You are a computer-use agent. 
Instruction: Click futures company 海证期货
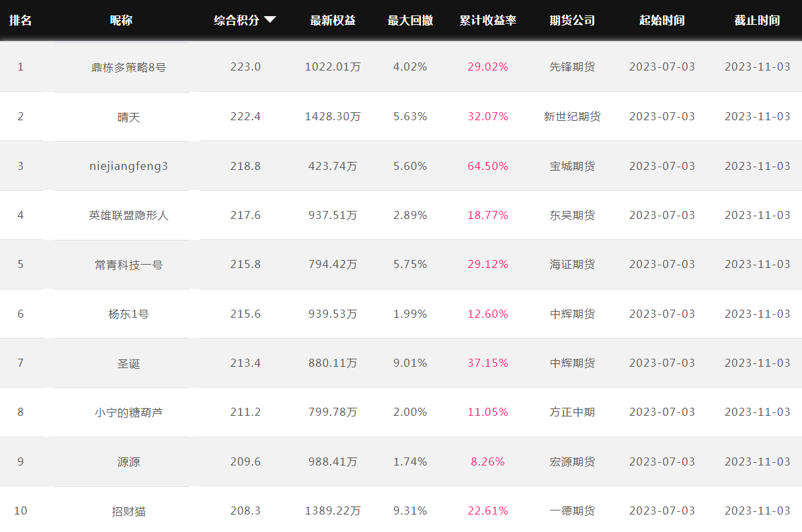572,264
